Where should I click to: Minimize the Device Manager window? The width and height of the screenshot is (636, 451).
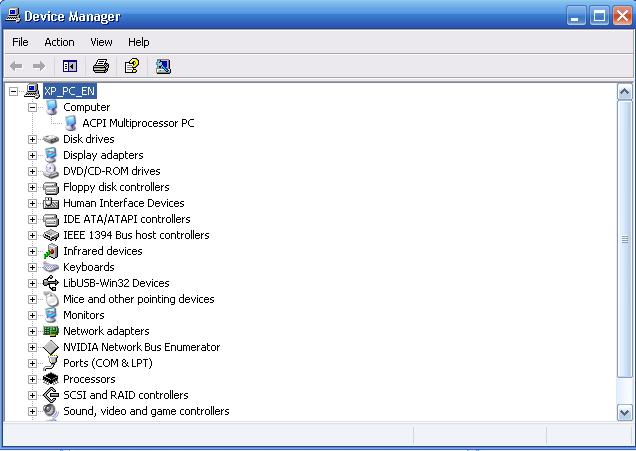click(x=576, y=16)
